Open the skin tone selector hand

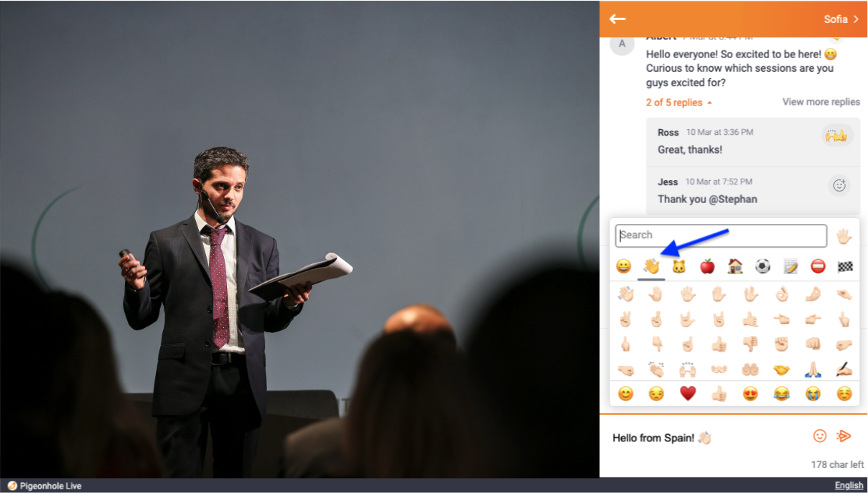point(844,236)
